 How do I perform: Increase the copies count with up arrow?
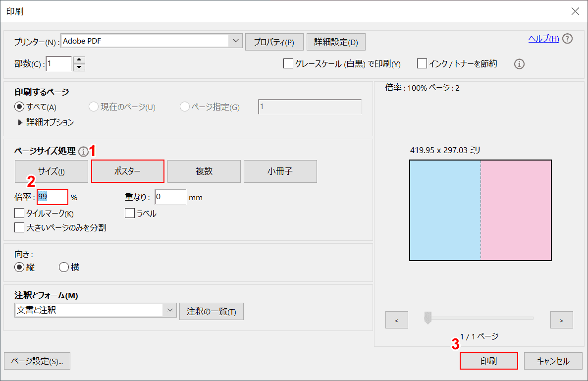[x=79, y=60]
